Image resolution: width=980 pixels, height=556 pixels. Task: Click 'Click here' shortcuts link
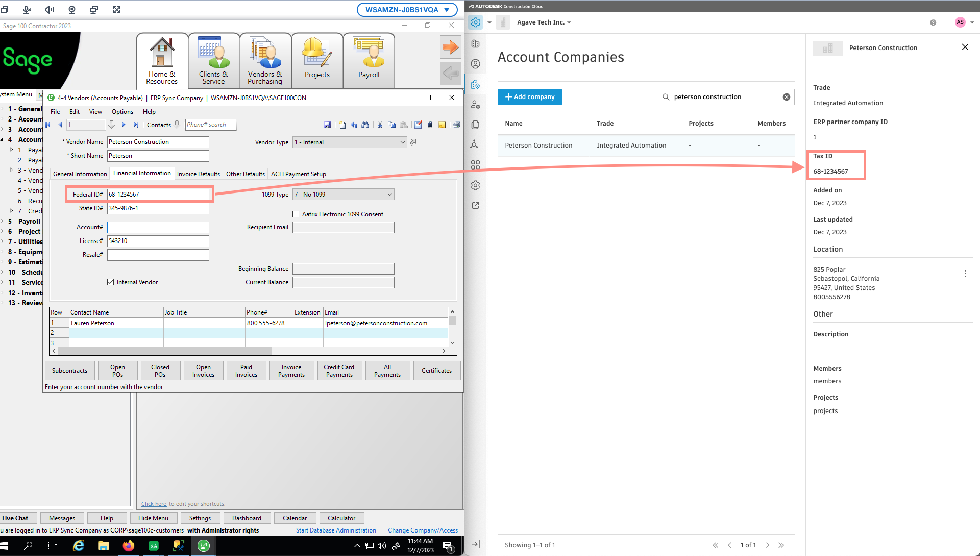(154, 504)
